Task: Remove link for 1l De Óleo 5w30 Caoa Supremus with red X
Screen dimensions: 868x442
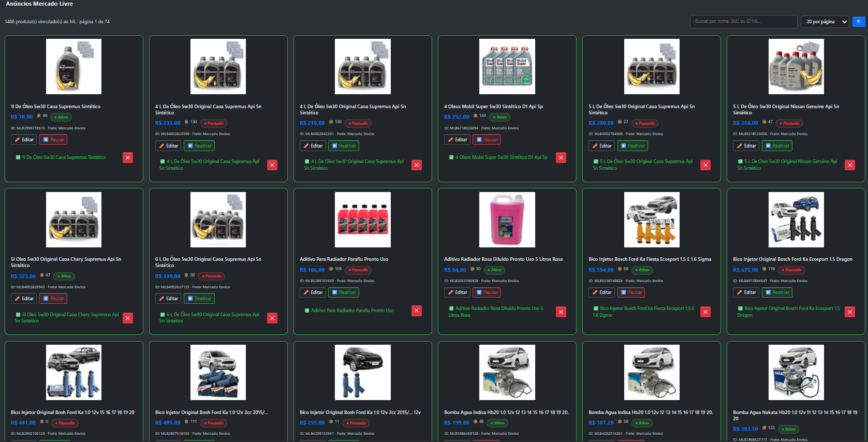Action: click(128, 158)
